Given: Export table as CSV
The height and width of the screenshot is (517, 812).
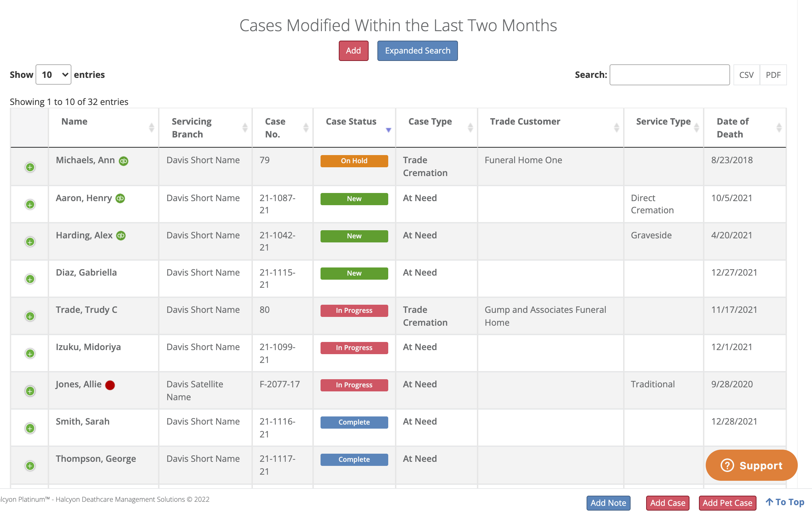Looking at the screenshot, I should (746, 75).
